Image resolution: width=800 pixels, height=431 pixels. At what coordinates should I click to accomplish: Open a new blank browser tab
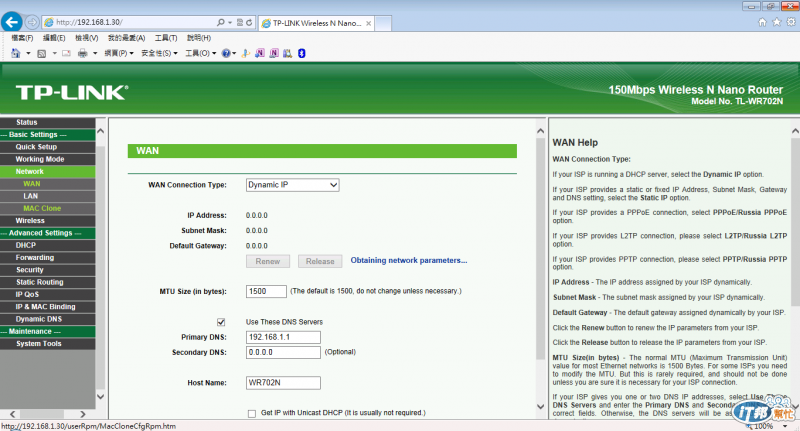pyautogui.click(x=383, y=23)
